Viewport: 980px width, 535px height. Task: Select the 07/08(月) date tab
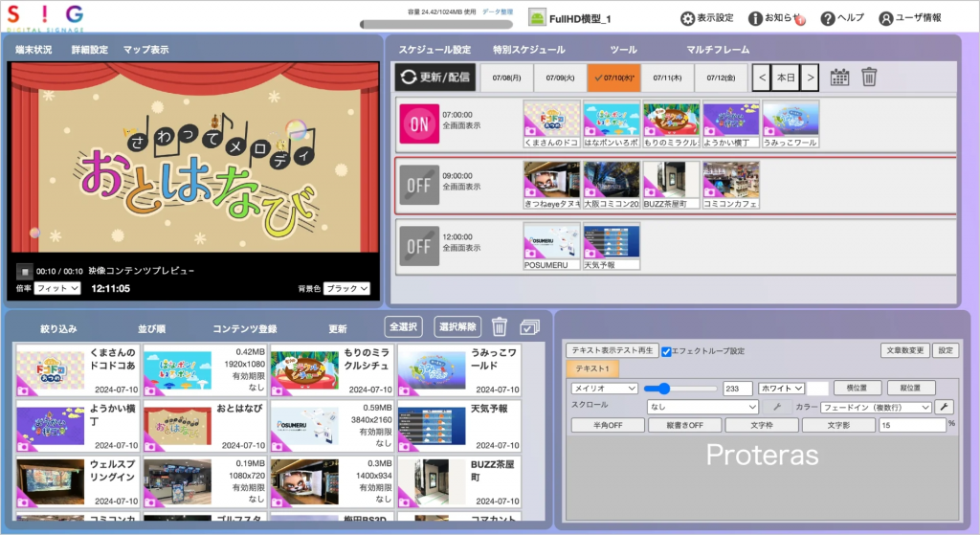pyautogui.click(x=507, y=78)
